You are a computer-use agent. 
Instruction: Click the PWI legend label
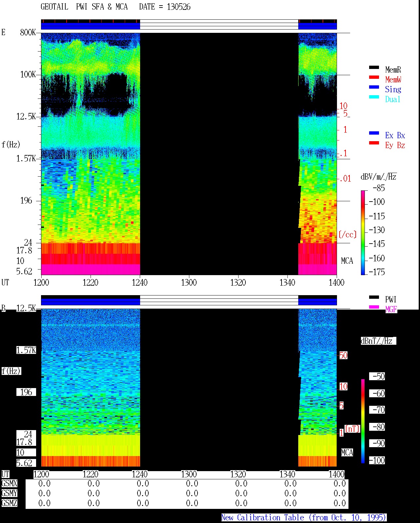[391, 299]
